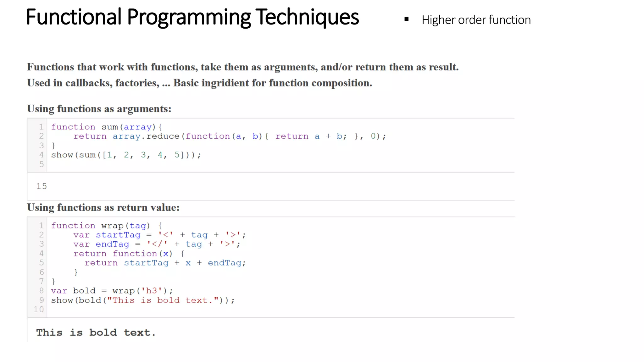Click line number 1 of the sum code block
Image resolution: width=644 pixels, height=362 pixels.
tap(41, 127)
